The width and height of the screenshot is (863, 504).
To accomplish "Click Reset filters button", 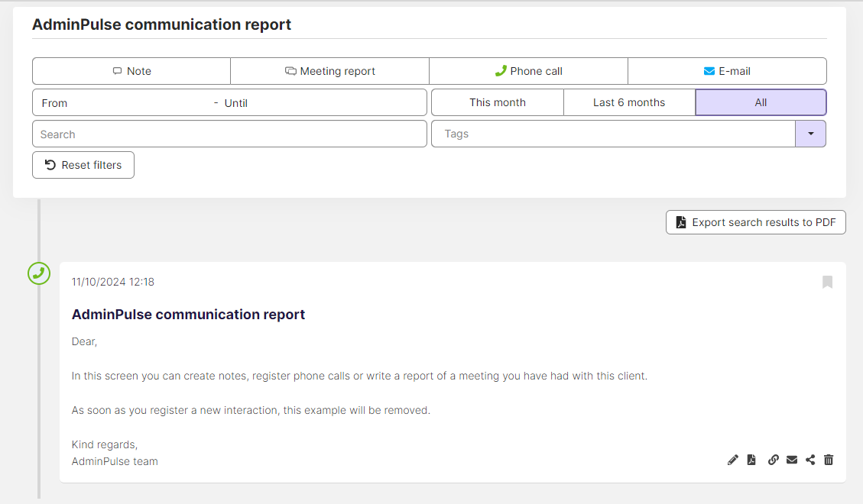I will [x=83, y=165].
